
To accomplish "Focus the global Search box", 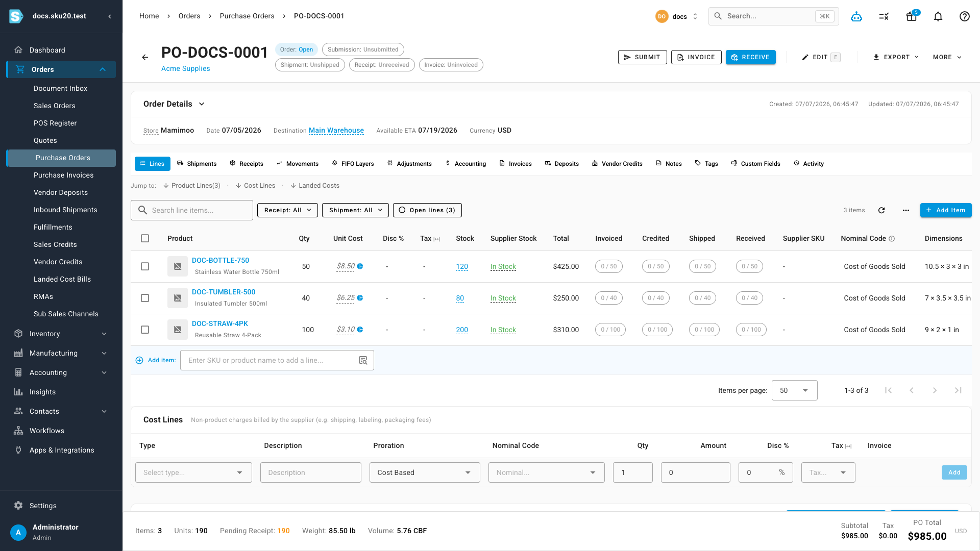I will (774, 16).
